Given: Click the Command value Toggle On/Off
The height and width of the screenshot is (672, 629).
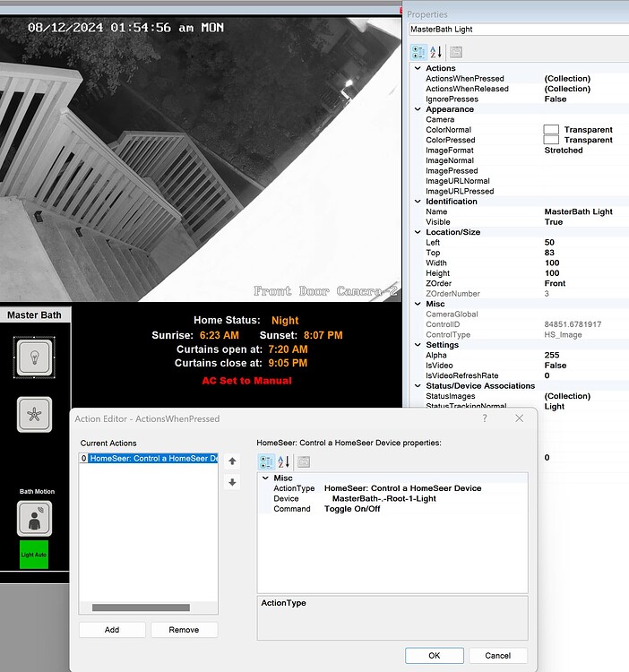Looking at the screenshot, I should tap(352, 509).
